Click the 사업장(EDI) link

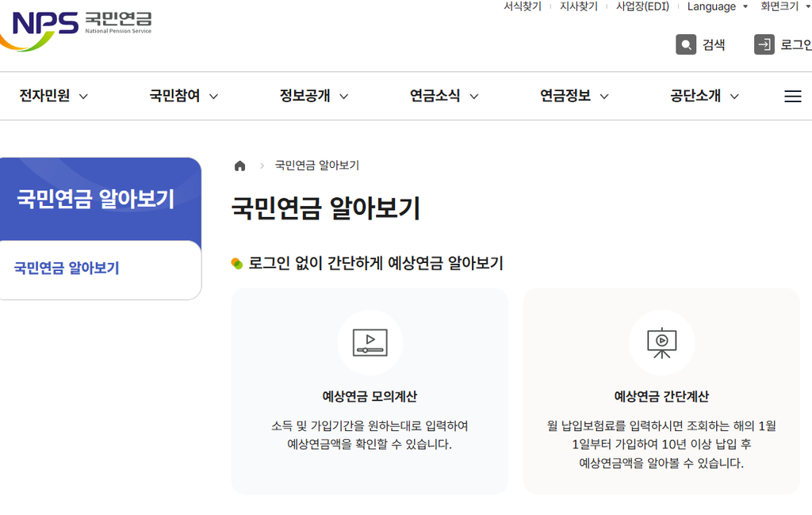pyautogui.click(x=642, y=6)
